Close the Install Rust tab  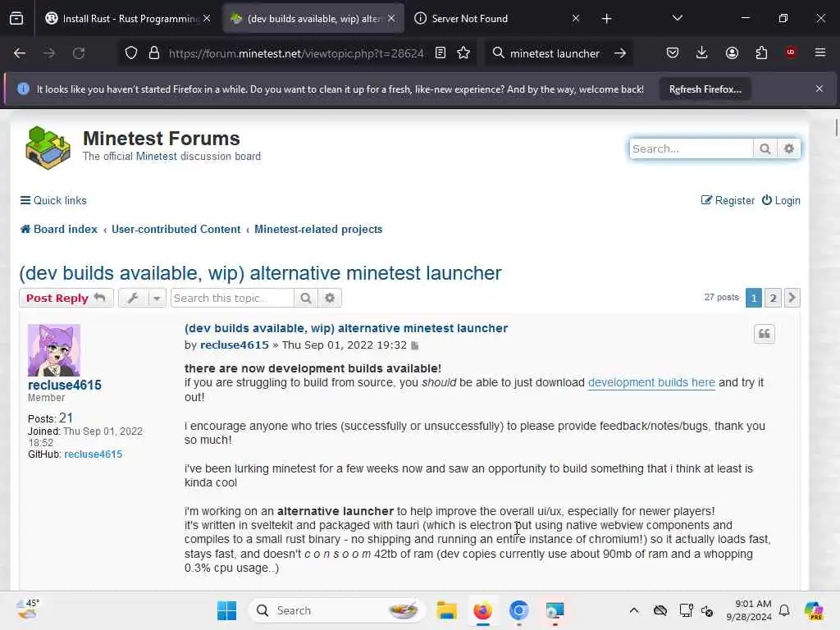coord(207,19)
